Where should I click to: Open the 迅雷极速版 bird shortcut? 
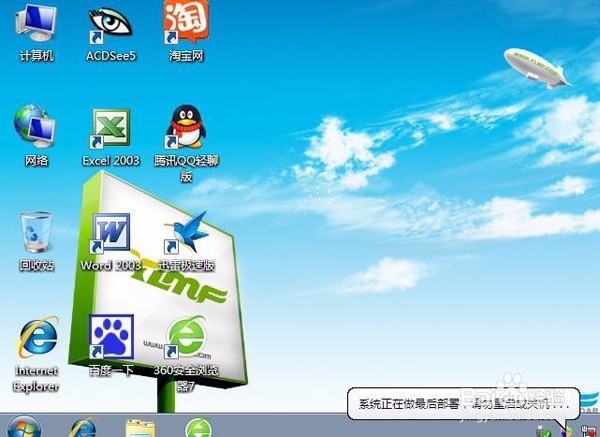[x=186, y=241]
